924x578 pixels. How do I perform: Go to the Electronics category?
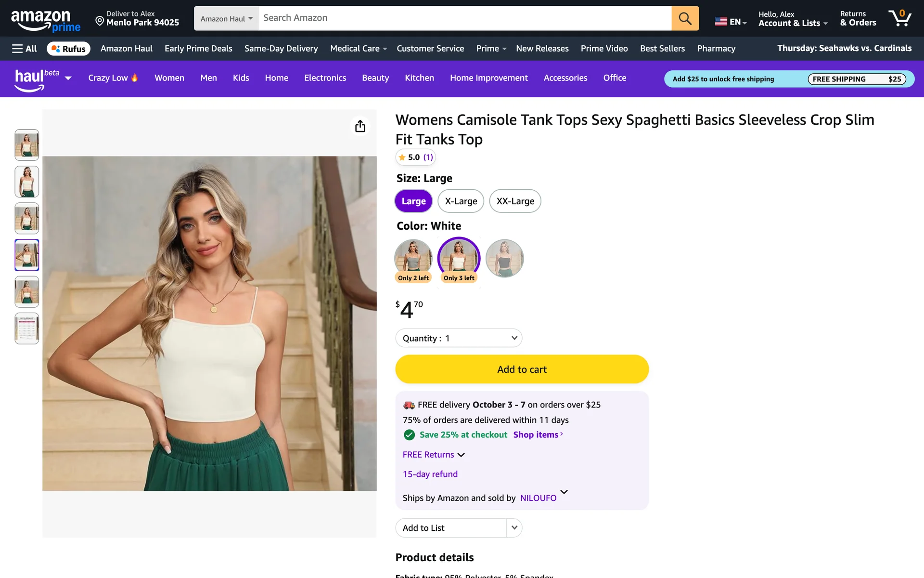(x=325, y=78)
